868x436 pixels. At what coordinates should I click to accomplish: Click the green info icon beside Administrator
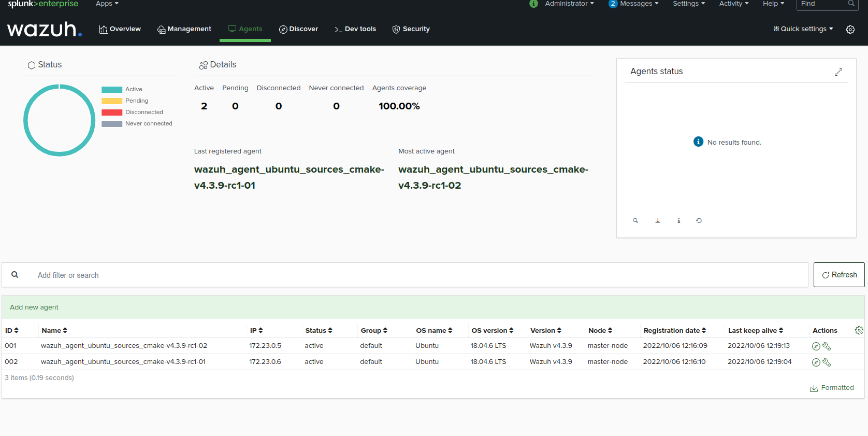point(533,4)
